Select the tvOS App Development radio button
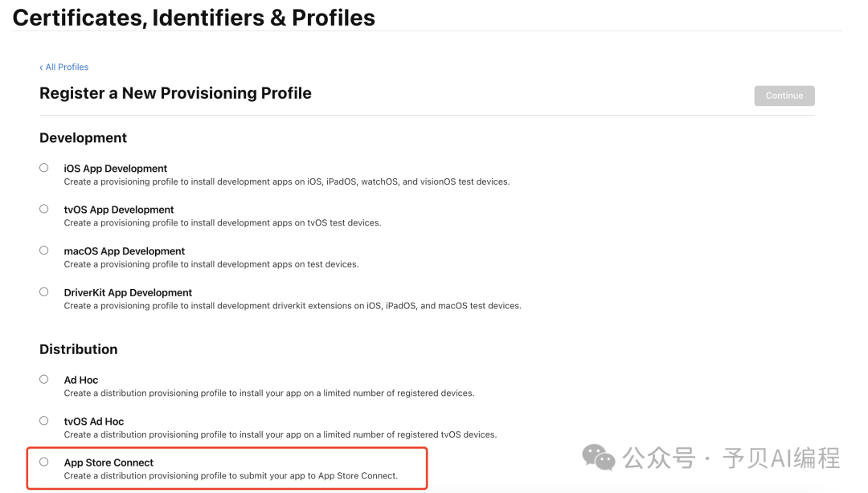868x493 pixels. click(x=44, y=209)
